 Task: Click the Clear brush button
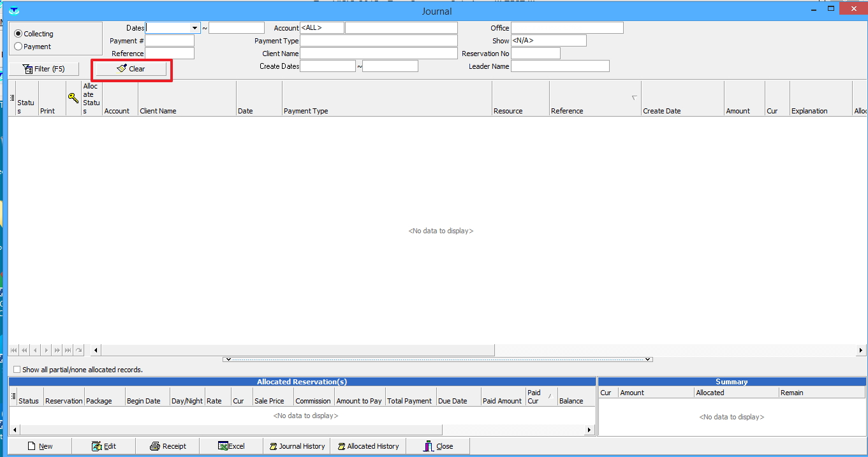(x=131, y=69)
